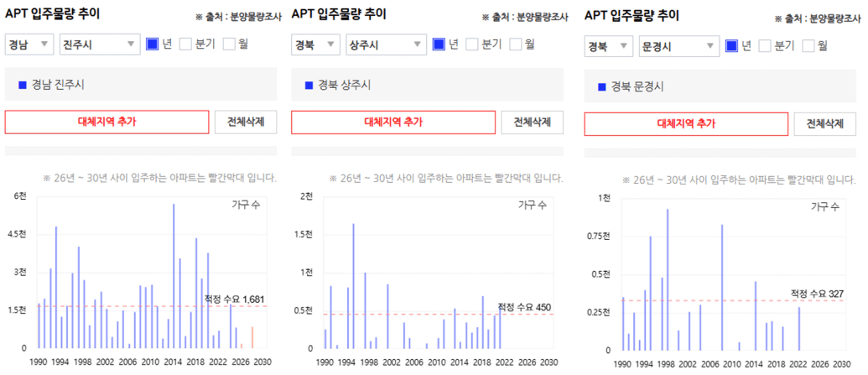Open the 문경시 city dropdown
This screenshot has height=375, width=868.
tap(678, 46)
